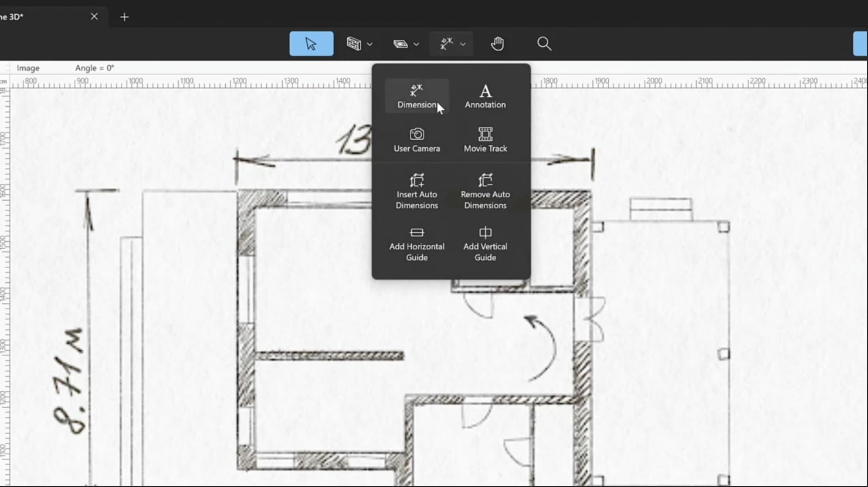Choose the floor drawing tool

[401, 44]
